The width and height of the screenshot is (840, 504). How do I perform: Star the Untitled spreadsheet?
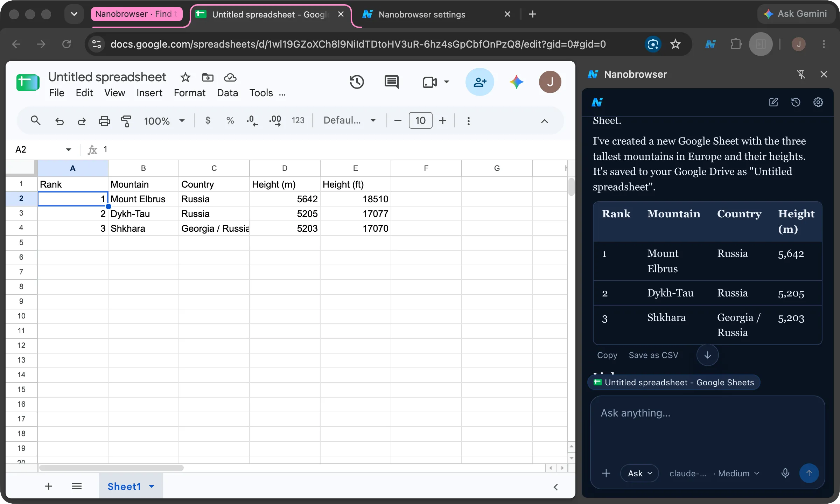185,77
